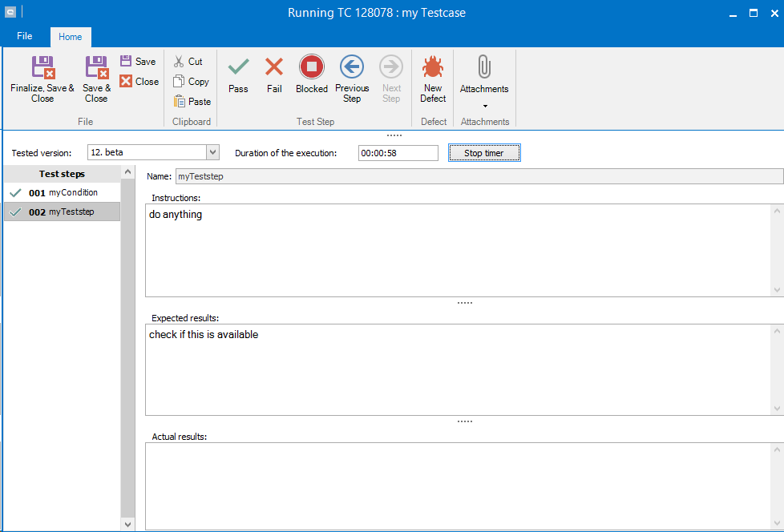Select test step 002 myTeststep
784x532 pixels.
pyautogui.click(x=61, y=212)
